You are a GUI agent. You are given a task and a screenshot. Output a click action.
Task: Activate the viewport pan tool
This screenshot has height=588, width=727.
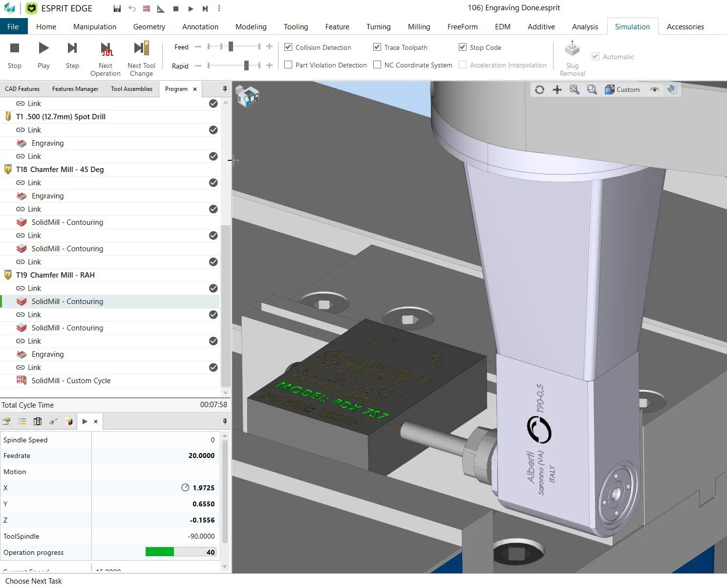tap(557, 89)
